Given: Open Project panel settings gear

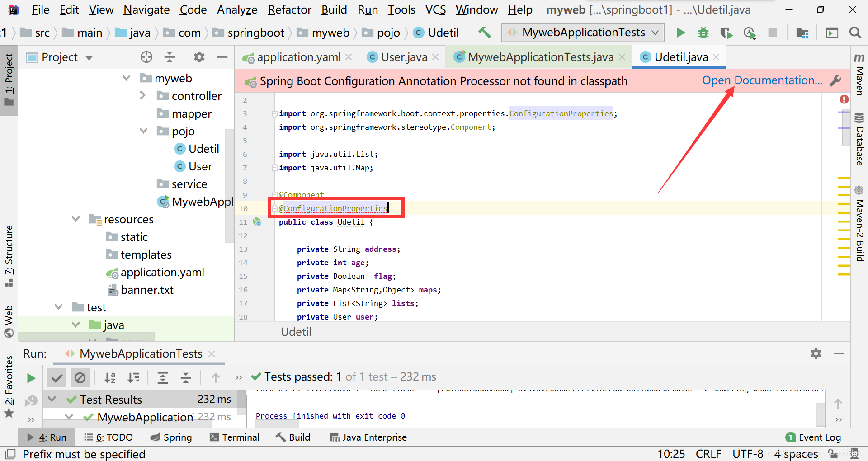Looking at the screenshot, I should (199, 57).
